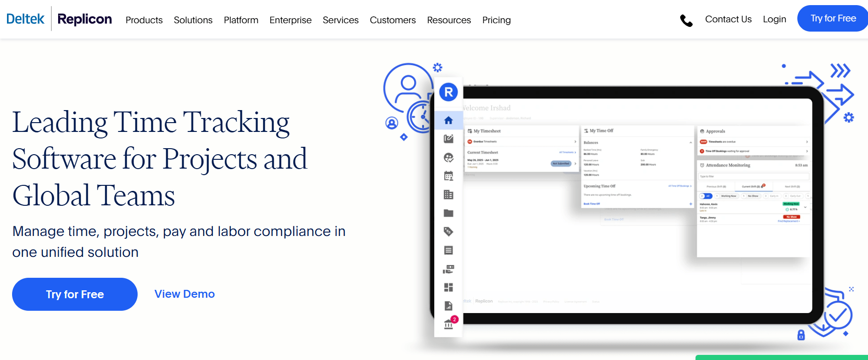Click the Type to filter input field

tap(753, 177)
